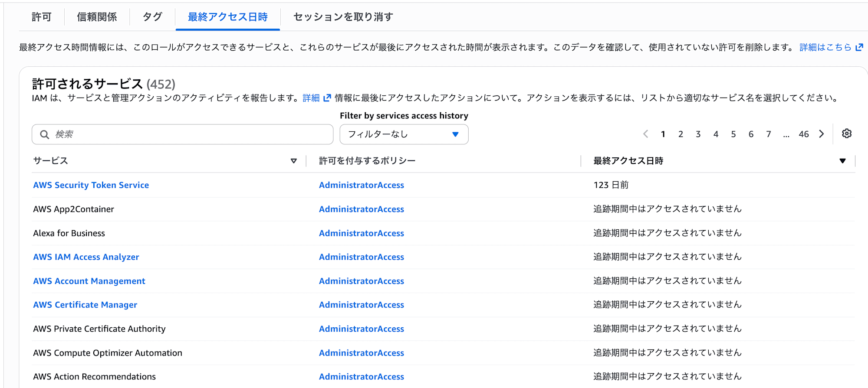This screenshot has width=868, height=388.
Task: Go to page 6
Action: click(x=751, y=134)
